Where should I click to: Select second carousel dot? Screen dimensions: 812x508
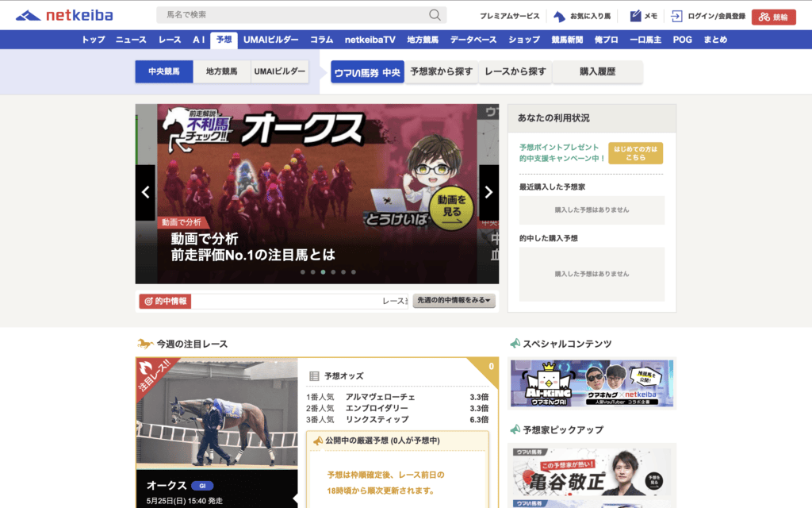(x=312, y=272)
